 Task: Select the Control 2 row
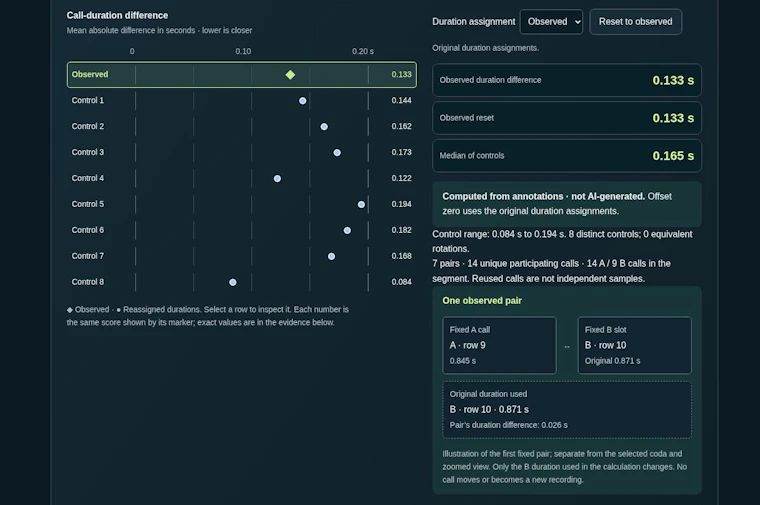click(242, 126)
